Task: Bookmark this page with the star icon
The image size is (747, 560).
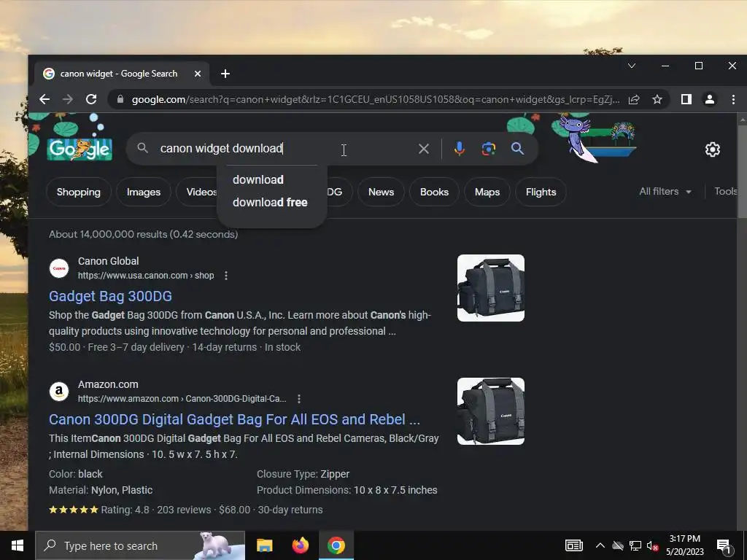Action: click(657, 99)
